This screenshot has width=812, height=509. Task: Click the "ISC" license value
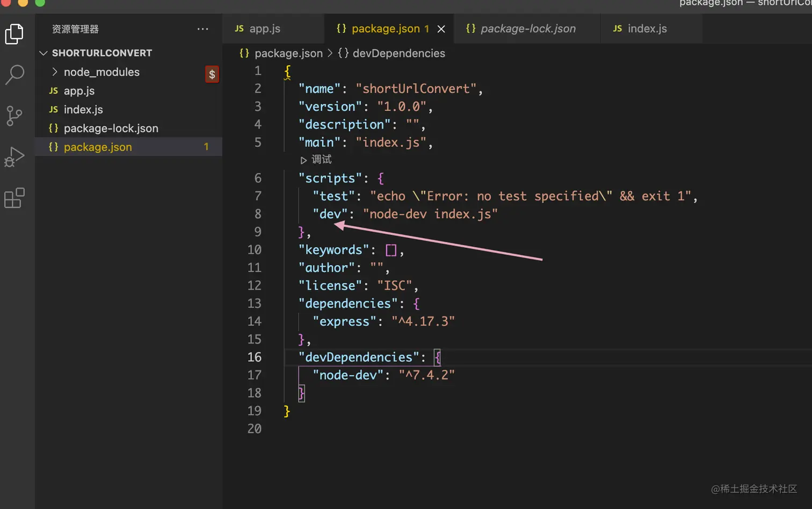pos(395,285)
